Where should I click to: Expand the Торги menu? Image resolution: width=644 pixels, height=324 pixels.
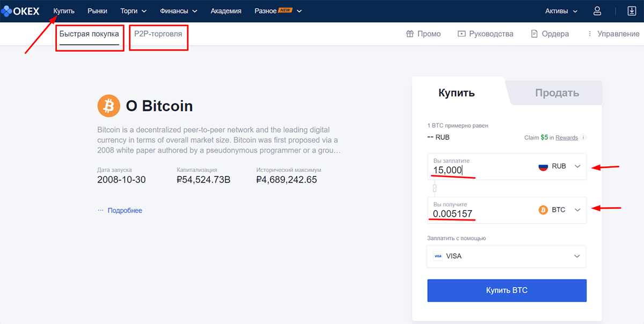134,11
